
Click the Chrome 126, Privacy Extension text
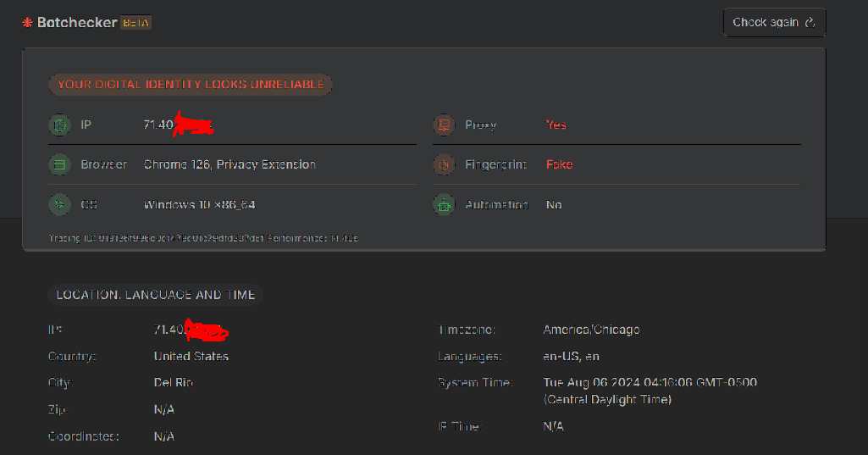229,164
